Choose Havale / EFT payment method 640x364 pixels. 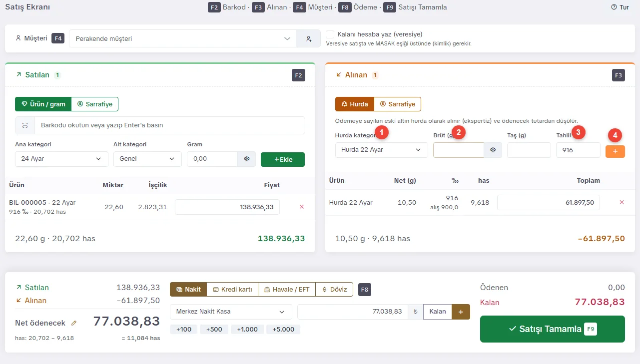pos(287,289)
